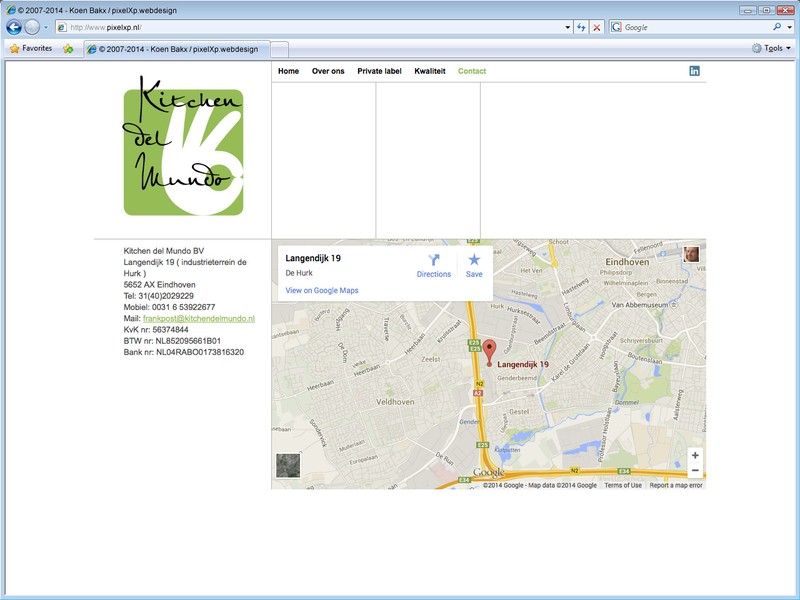Save location with the star icon

474,259
